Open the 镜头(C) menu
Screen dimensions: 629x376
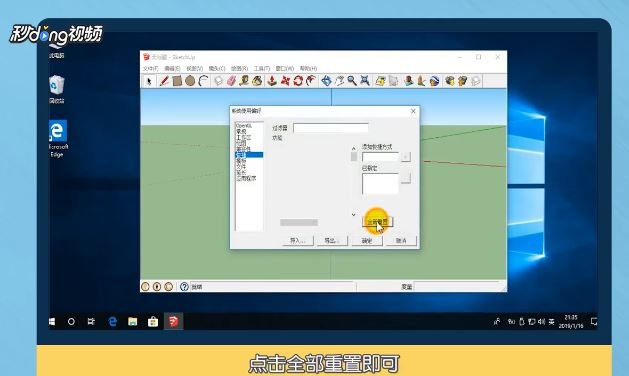pos(217,69)
